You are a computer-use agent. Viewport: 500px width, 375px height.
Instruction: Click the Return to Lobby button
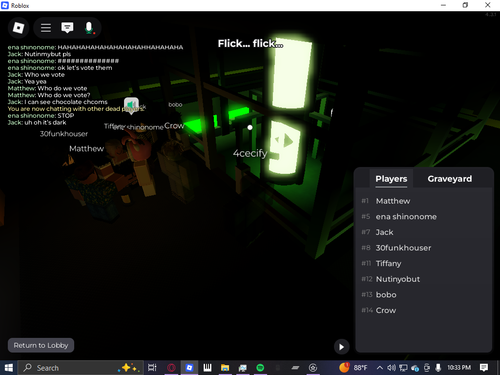point(41,345)
